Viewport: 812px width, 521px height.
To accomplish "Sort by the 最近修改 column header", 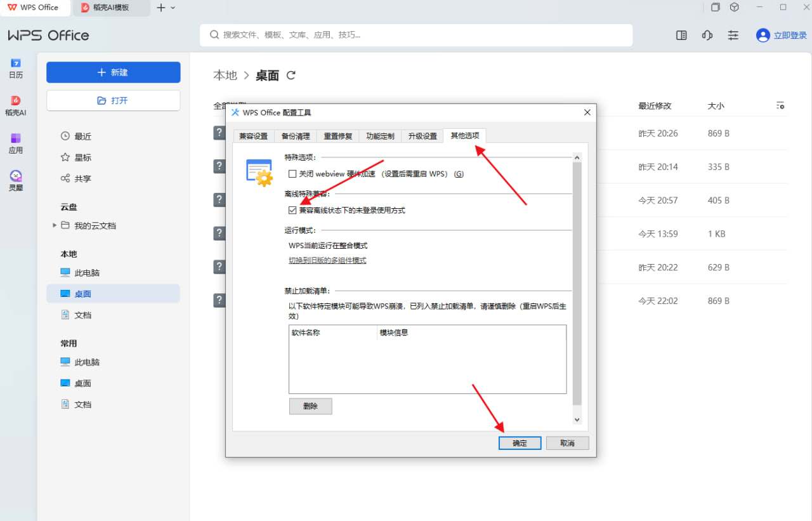I will [655, 106].
